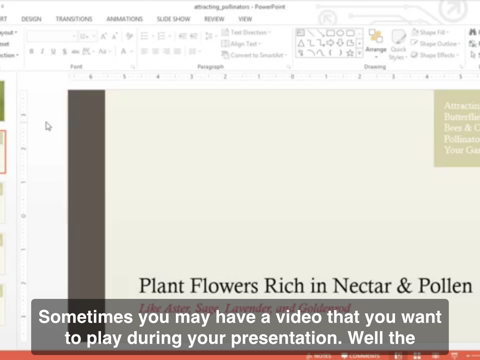
Task: Center the text alignment
Action: [x=155, y=51]
